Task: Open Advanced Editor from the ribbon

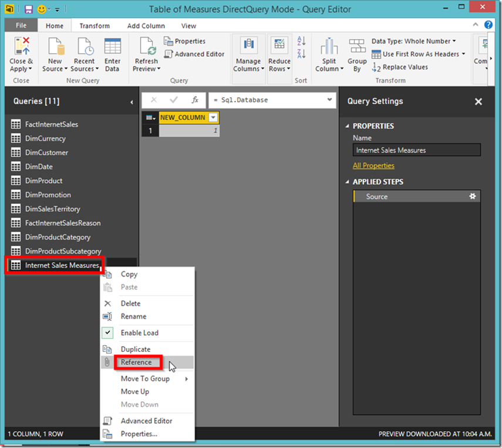Action: coord(194,54)
